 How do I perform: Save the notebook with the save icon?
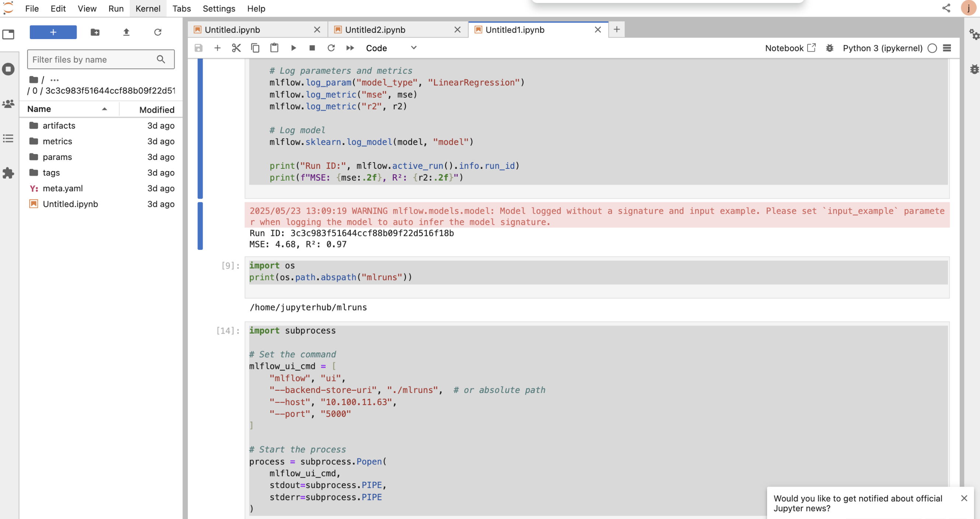point(199,48)
